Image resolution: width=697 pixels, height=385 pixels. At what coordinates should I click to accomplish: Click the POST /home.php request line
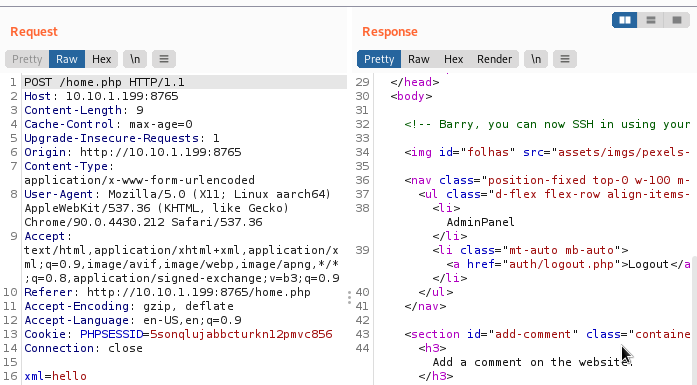click(x=104, y=82)
